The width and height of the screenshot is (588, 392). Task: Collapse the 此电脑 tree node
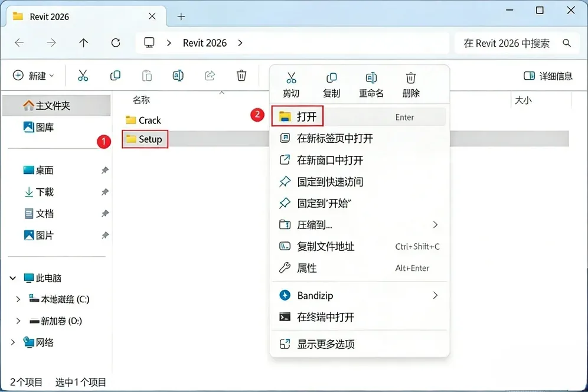tap(13, 278)
